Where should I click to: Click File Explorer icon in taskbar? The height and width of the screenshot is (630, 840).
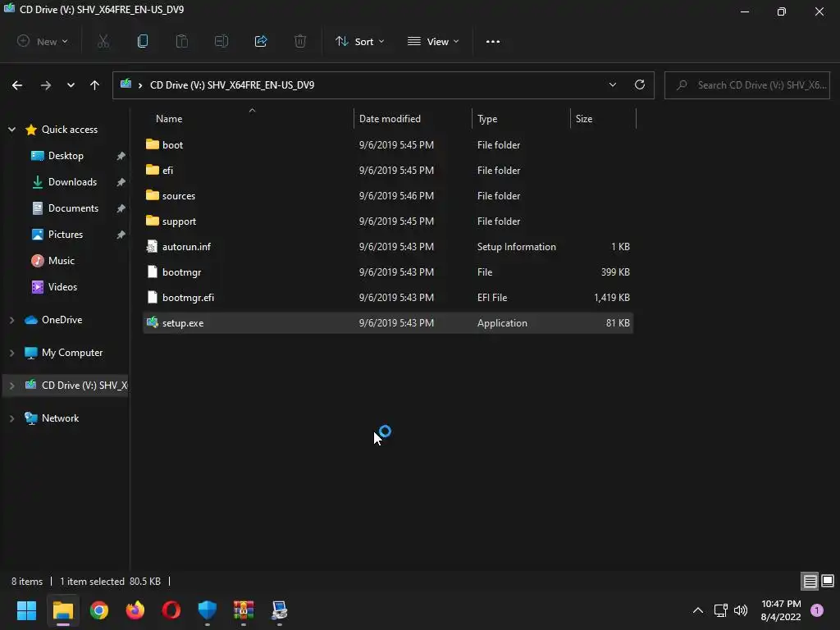pos(62,610)
